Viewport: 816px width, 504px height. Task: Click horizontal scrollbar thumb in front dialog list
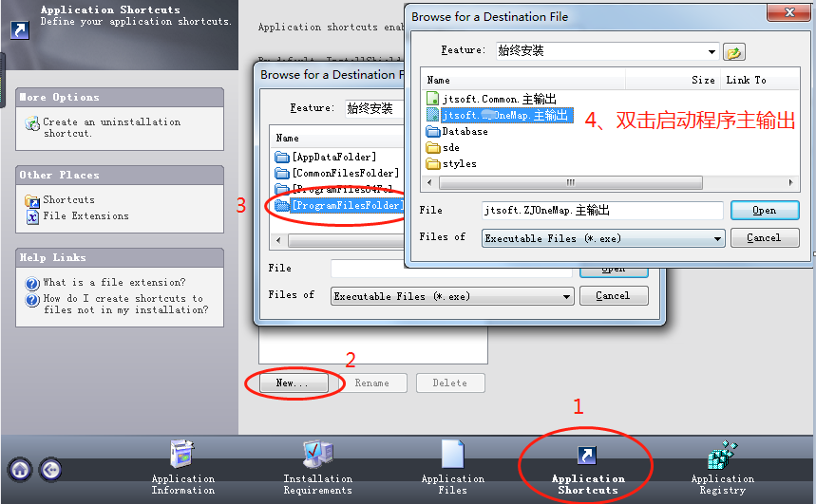pos(570,182)
